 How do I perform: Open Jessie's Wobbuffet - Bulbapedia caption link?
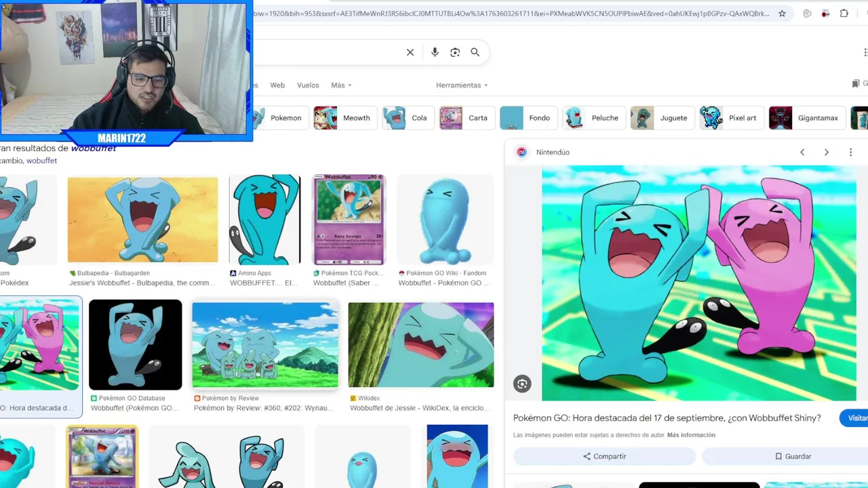click(x=141, y=283)
